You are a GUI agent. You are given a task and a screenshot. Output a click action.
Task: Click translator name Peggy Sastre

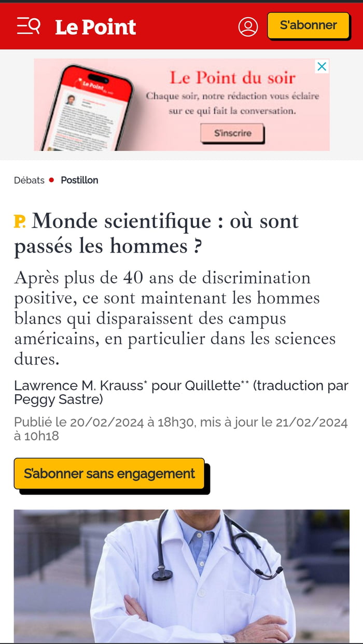(57, 400)
